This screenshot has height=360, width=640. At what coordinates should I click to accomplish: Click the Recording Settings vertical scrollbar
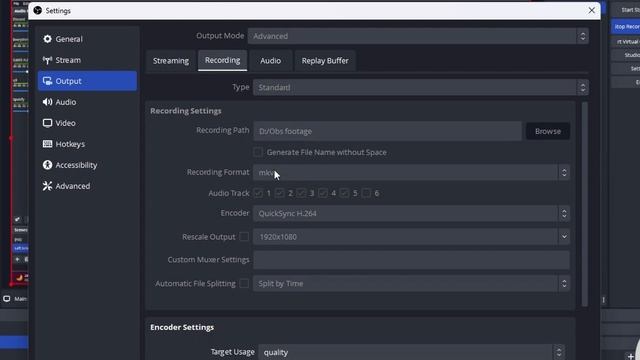(x=584, y=204)
